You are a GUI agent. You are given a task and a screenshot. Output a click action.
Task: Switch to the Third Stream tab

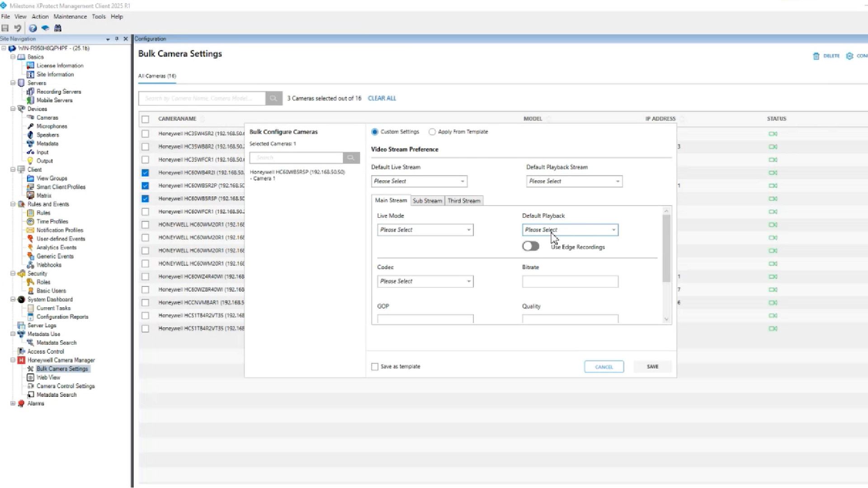(464, 201)
